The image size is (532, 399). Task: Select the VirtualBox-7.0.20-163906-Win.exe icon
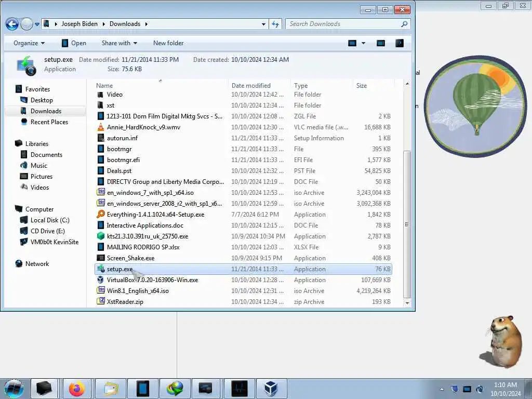point(101,280)
